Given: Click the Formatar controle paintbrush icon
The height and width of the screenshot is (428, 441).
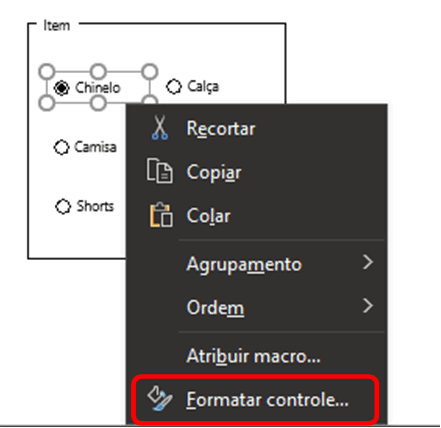Looking at the screenshot, I should (x=160, y=398).
